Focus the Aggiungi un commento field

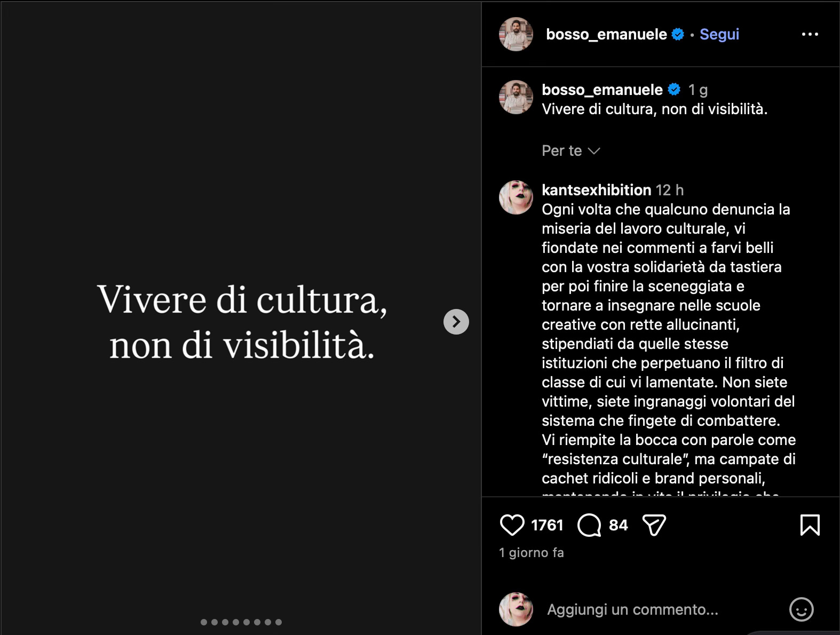(632, 609)
